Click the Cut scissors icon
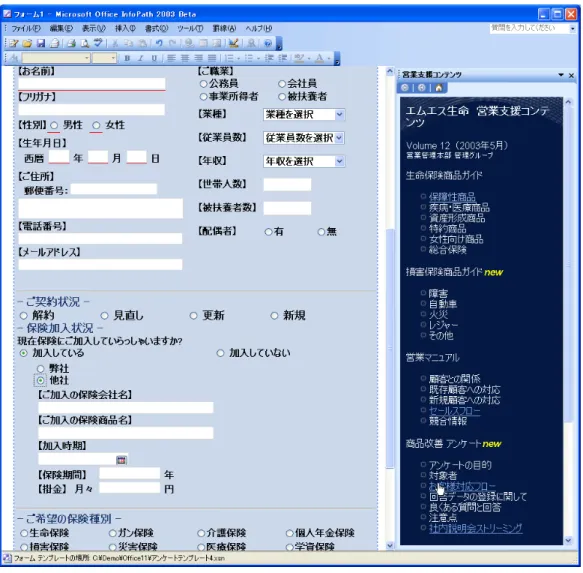This screenshot has height=573, width=583. coord(115,44)
